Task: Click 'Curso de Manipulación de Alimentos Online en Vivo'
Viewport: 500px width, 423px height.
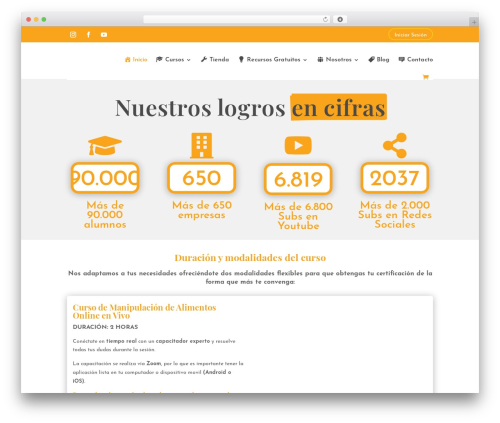Action: (x=144, y=311)
